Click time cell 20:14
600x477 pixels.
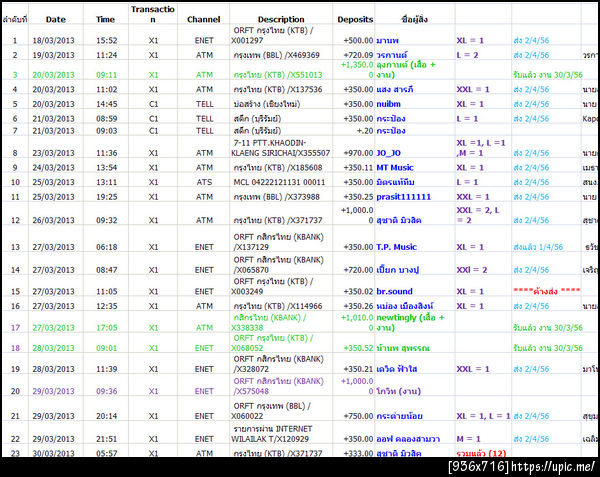tap(106, 416)
